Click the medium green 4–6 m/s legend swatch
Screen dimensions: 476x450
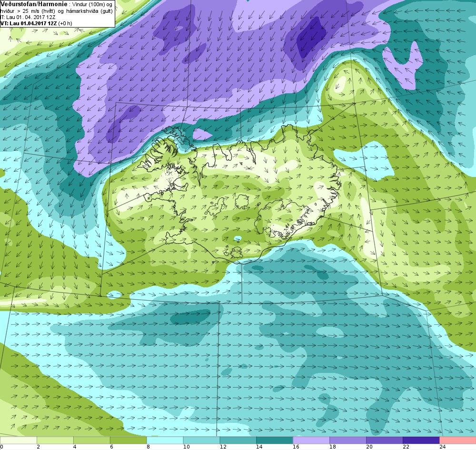92,440
